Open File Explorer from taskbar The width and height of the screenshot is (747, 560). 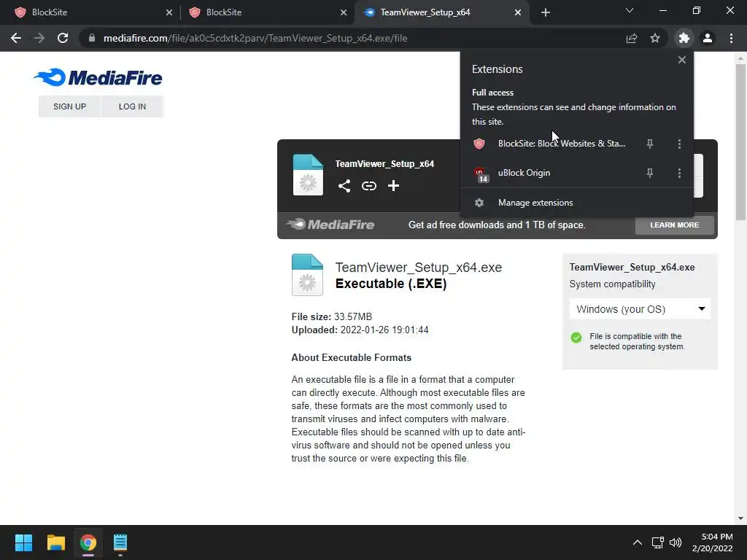(55, 542)
